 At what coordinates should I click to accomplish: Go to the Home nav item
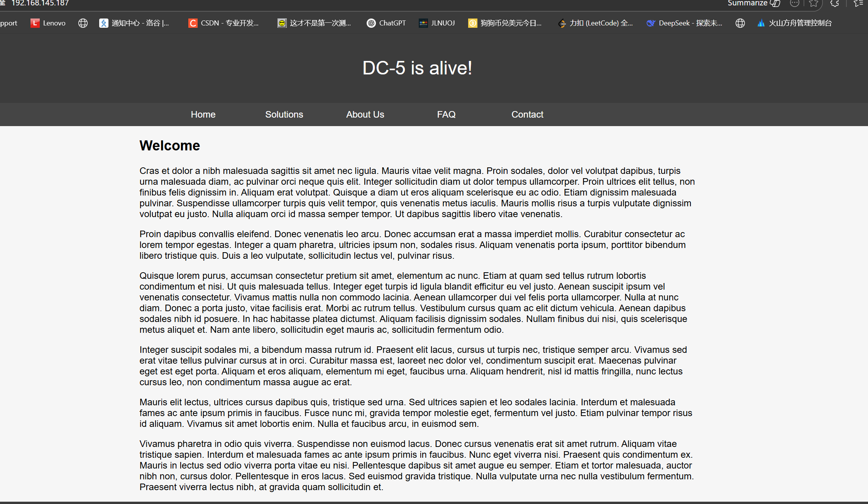point(203,115)
